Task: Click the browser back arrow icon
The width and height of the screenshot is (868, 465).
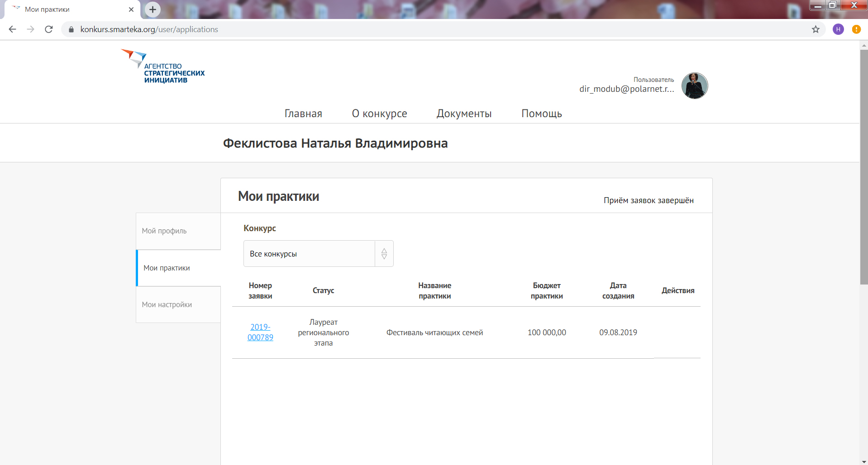Action: click(12, 29)
